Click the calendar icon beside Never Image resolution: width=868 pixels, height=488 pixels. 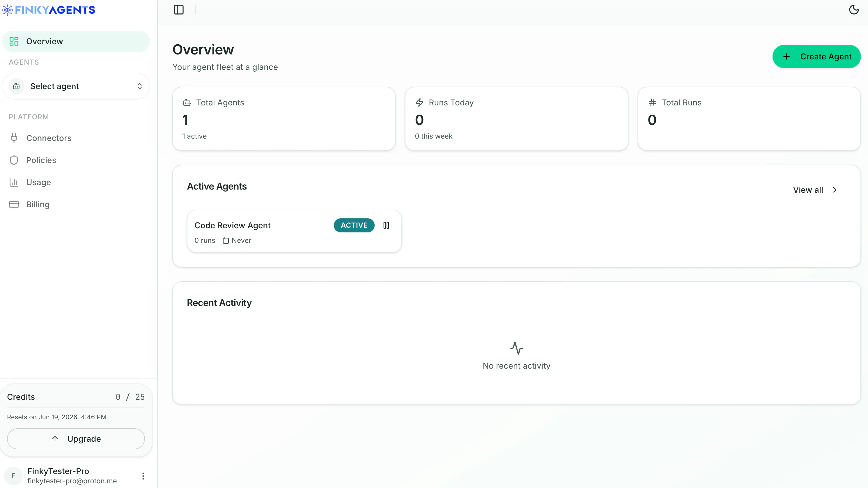[x=226, y=241]
